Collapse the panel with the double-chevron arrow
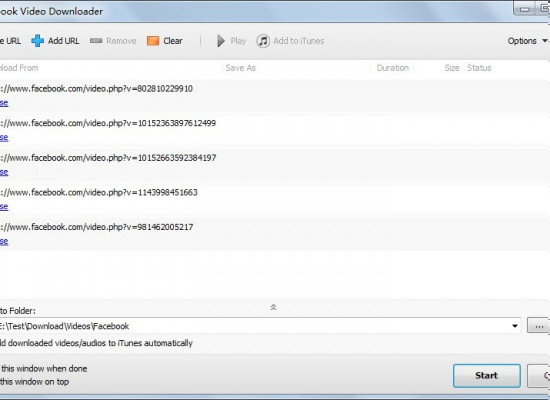This screenshot has width=550, height=400. coord(273,307)
